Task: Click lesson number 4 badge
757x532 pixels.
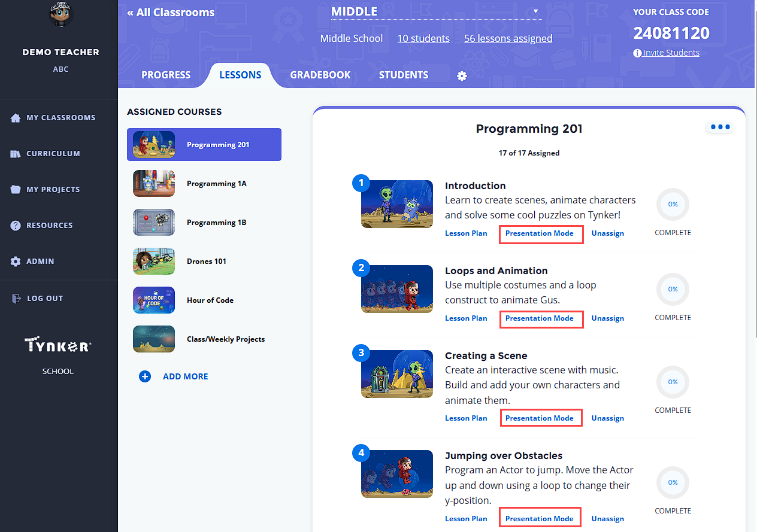Action: [361, 453]
